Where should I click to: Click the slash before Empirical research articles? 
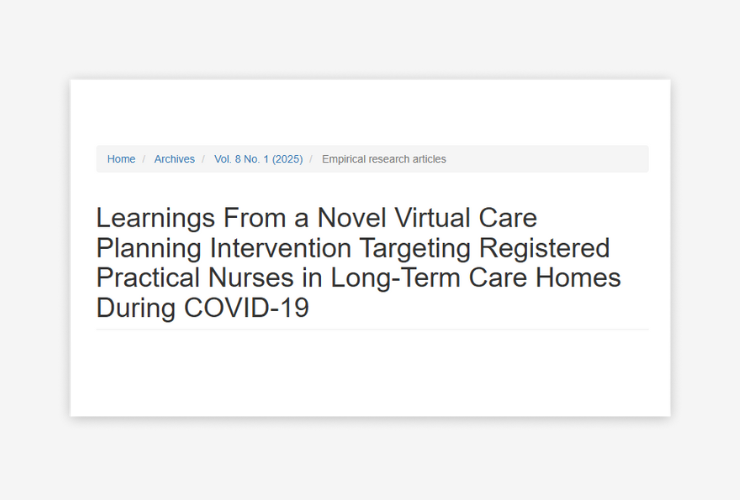(312, 159)
